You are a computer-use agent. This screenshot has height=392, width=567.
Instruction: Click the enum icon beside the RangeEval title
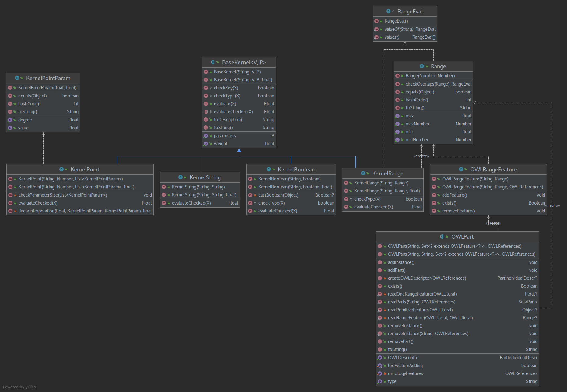(388, 12)
